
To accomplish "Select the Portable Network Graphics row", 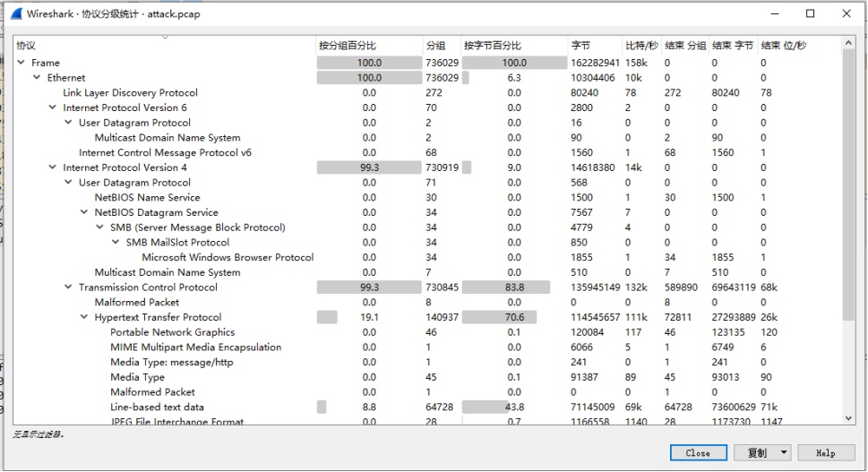I will [427, 331].
